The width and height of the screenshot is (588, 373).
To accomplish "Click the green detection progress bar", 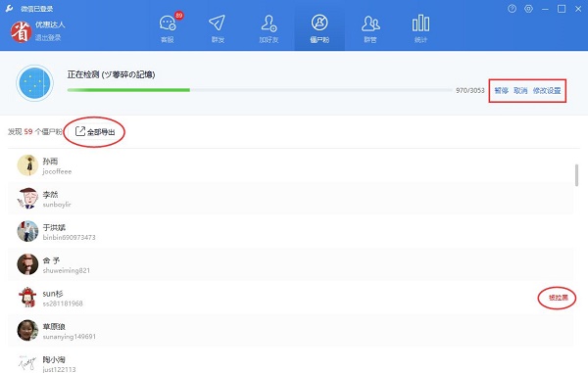I will [x=260, y=90].
